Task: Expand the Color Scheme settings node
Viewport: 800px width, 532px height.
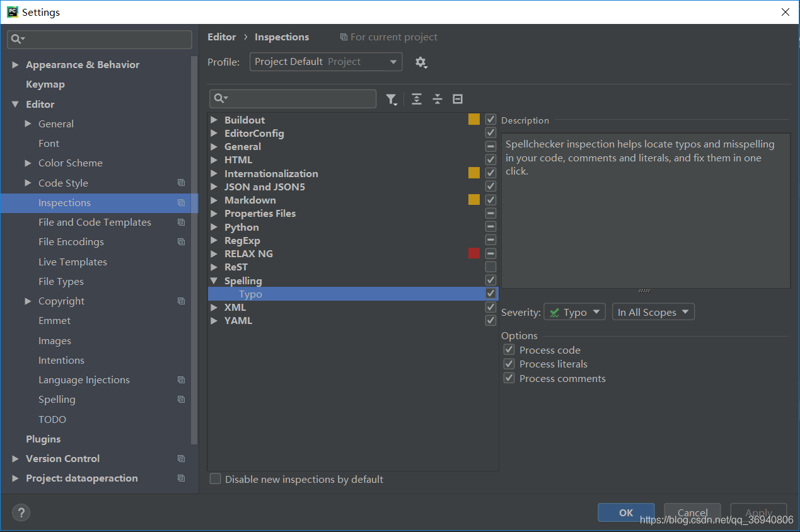Action: tap(28, 163)
